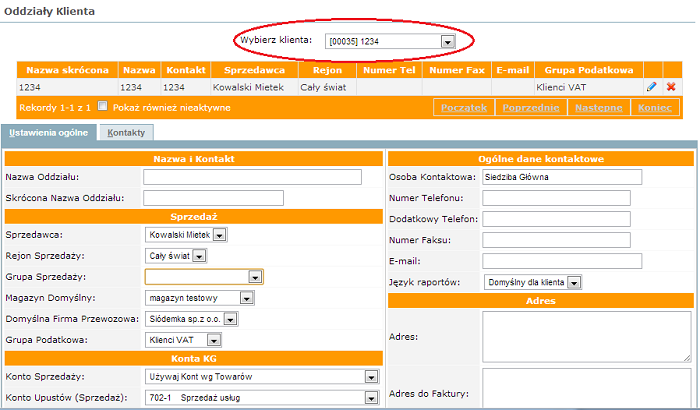This screenshot has width=700, height=410.
Task: Click the Rekordy 1-1 z 1 text
Action: [55, 108]
